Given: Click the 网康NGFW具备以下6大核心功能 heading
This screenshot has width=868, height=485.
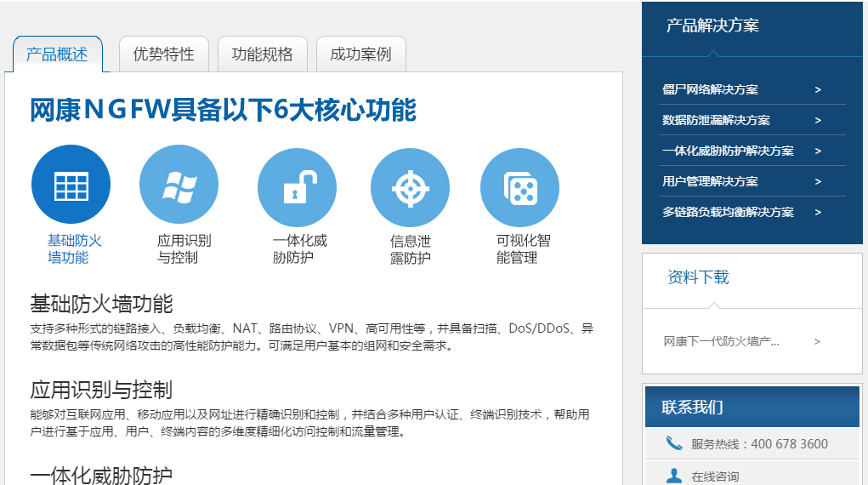Looking at the screenshot, I should pyautogui.click(x=223, y=110).
